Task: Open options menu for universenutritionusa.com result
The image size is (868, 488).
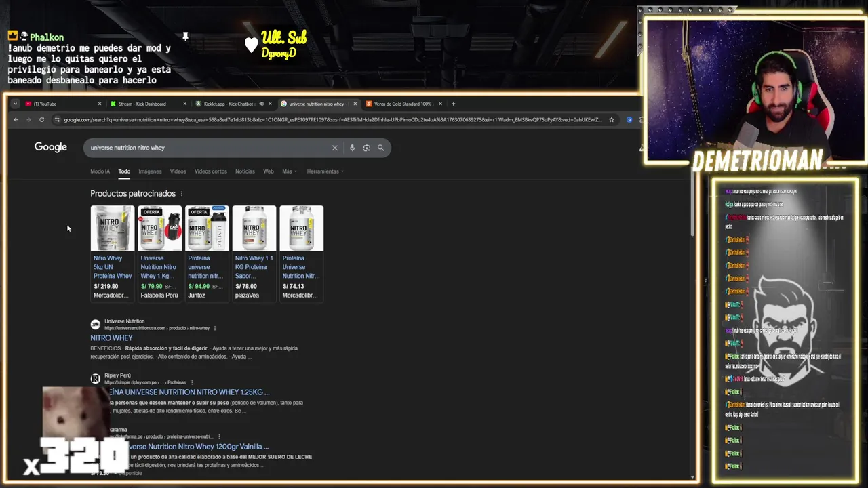Action: click(215, 328)
